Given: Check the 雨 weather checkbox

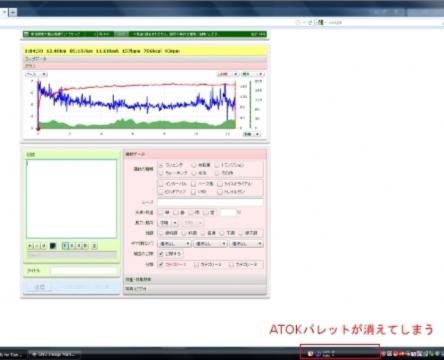Looking at the screenshot, I should coord(191,212).
